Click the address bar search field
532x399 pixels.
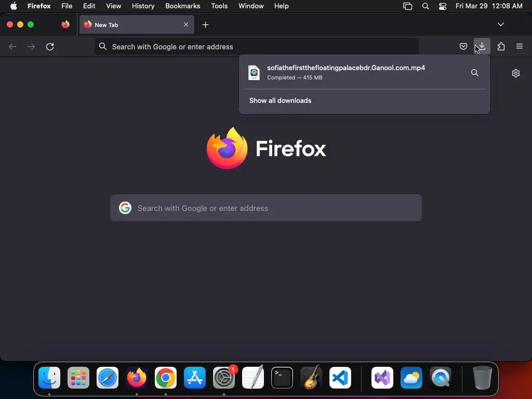click(257, 46)
